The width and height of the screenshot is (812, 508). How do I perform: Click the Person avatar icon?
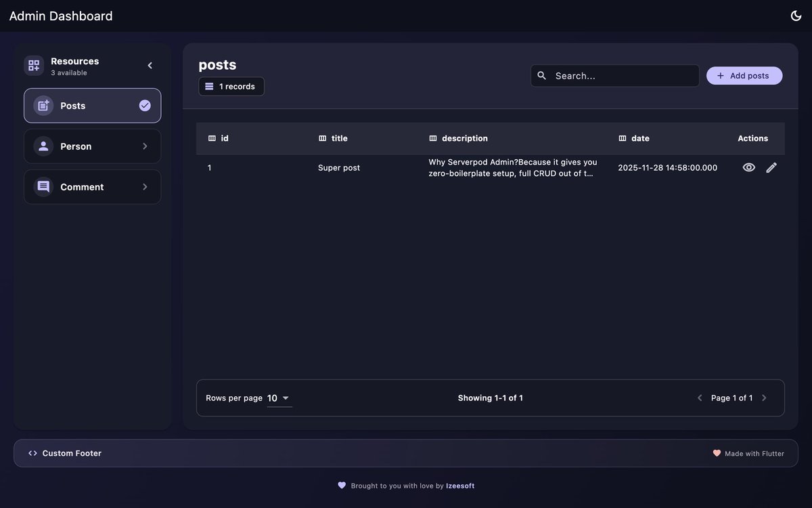43,146
